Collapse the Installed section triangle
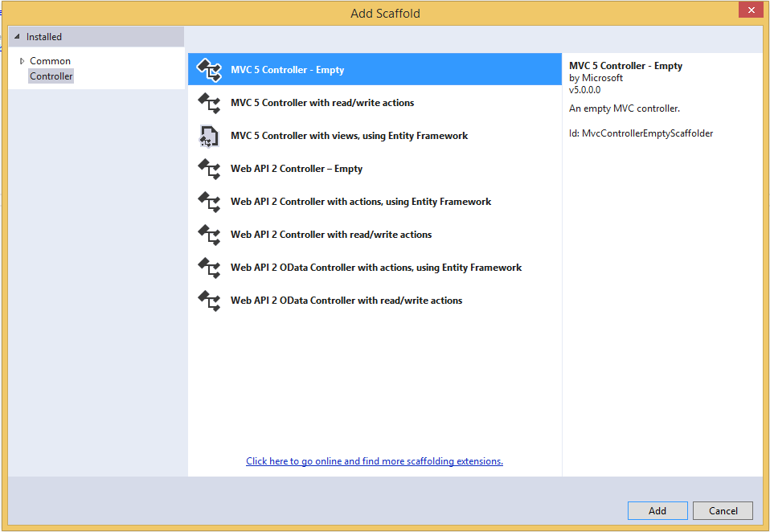 coord(17,37)
